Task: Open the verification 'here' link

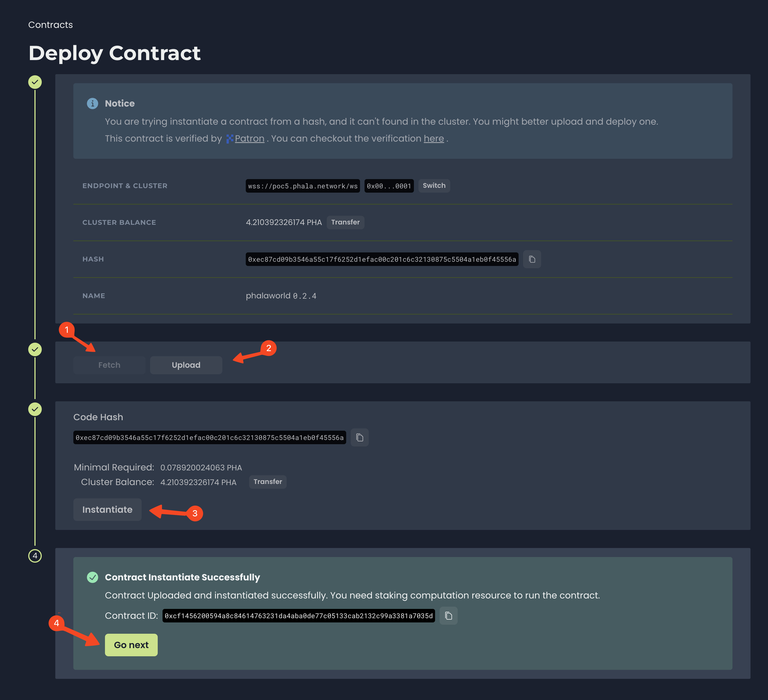Action: tap(434, 139)
